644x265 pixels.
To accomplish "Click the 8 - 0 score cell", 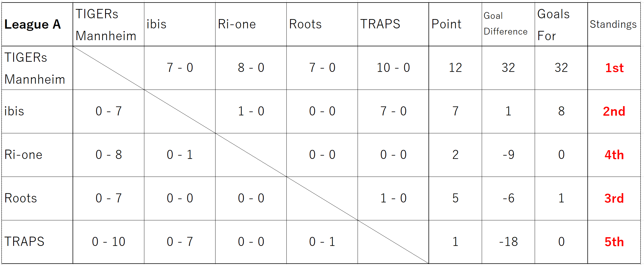I will pos(251,68).
